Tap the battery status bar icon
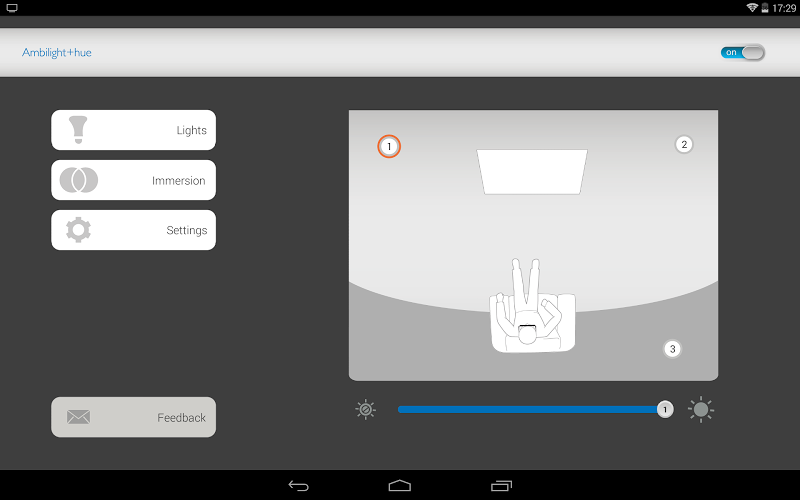This screenshot has width=800, height=500. 765,8
